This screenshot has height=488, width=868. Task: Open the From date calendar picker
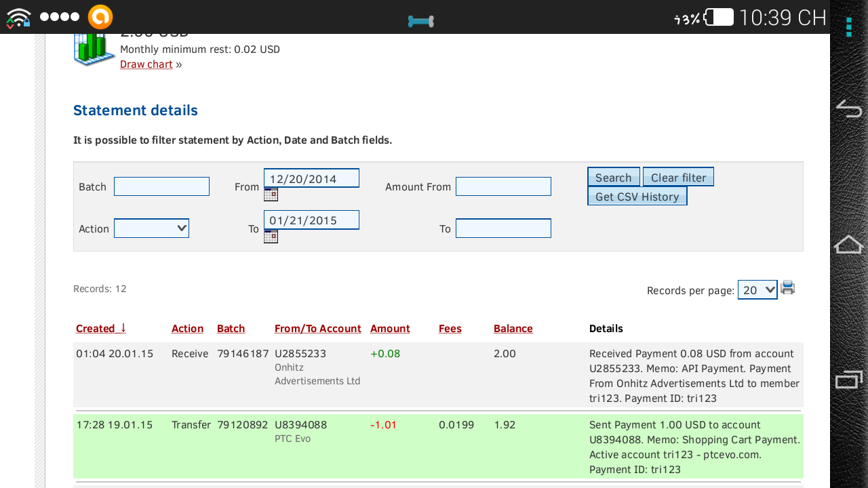[271, 195]
